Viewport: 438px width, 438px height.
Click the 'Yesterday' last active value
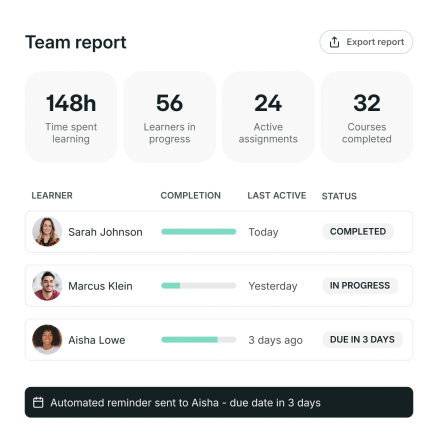click(273, 286)
